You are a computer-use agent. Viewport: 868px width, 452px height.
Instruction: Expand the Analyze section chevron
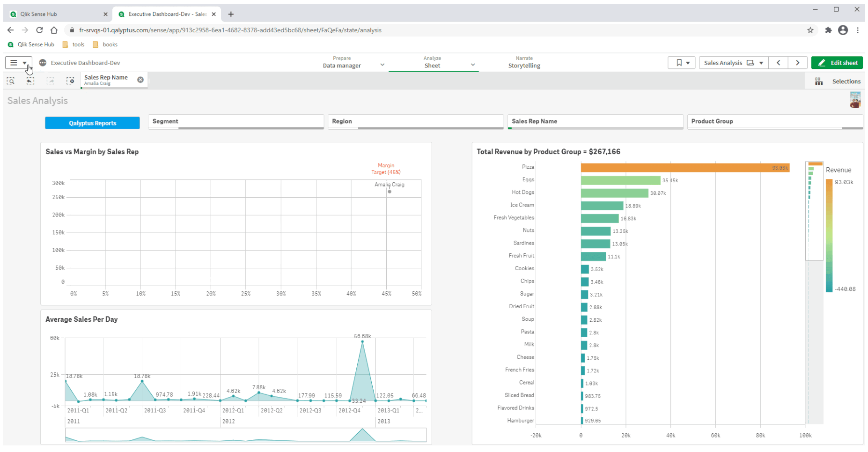(472, 64)
